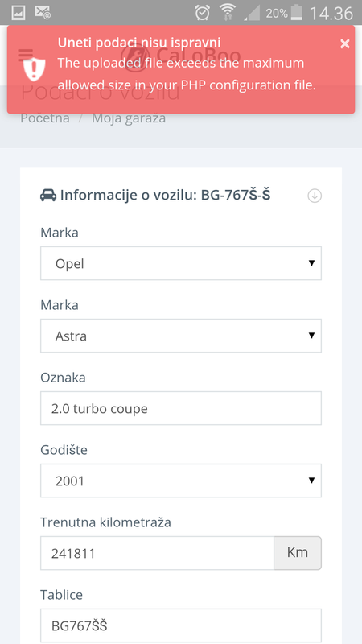362x644 pixels.
Task: Open Moja garaža breadcrumb link
Action: click(129, 118)
